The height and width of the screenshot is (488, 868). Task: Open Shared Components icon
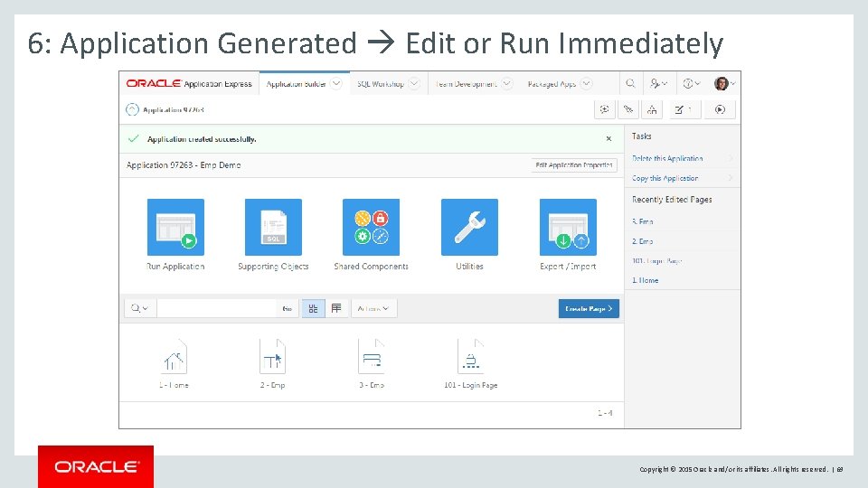(x=371, y=228)
